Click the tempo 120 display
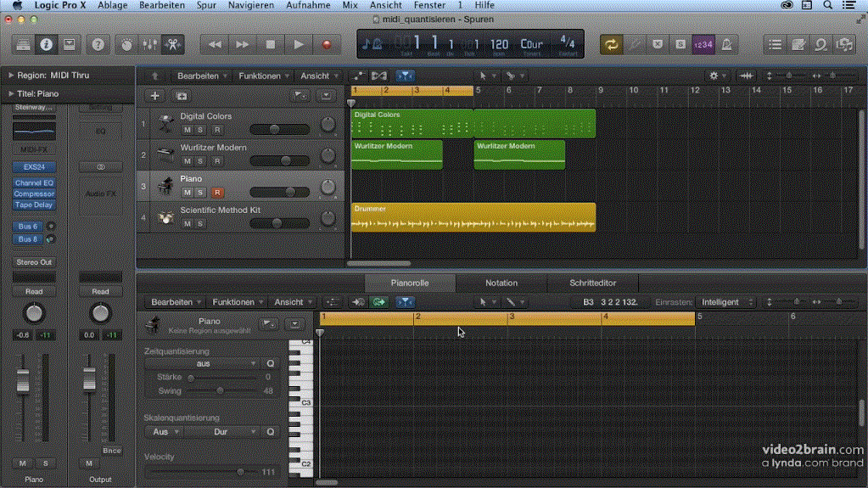 499,44
